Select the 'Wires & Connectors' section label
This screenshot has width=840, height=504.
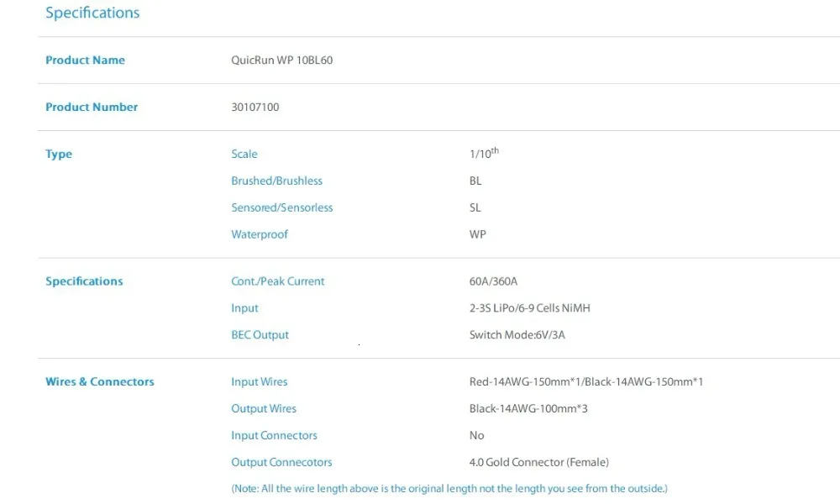point(100,382)
